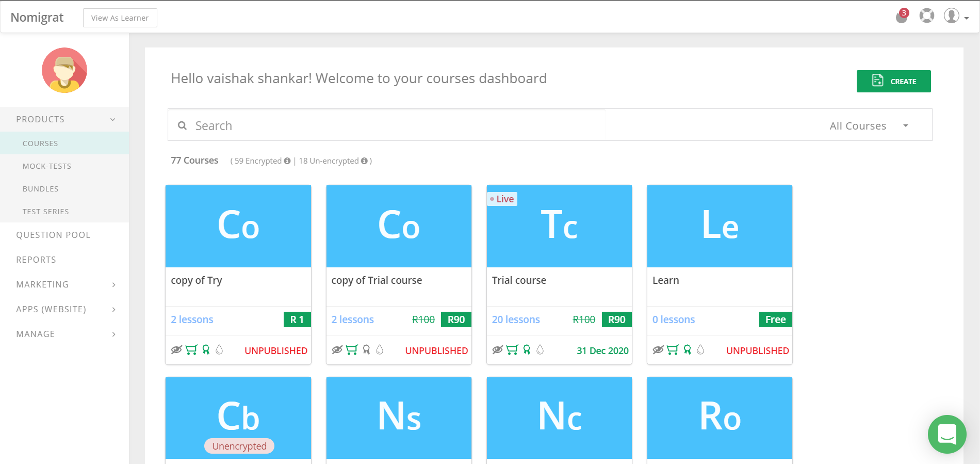
Task: Open 2 lessons link on copy of Trial course
Action: point(352,319)
